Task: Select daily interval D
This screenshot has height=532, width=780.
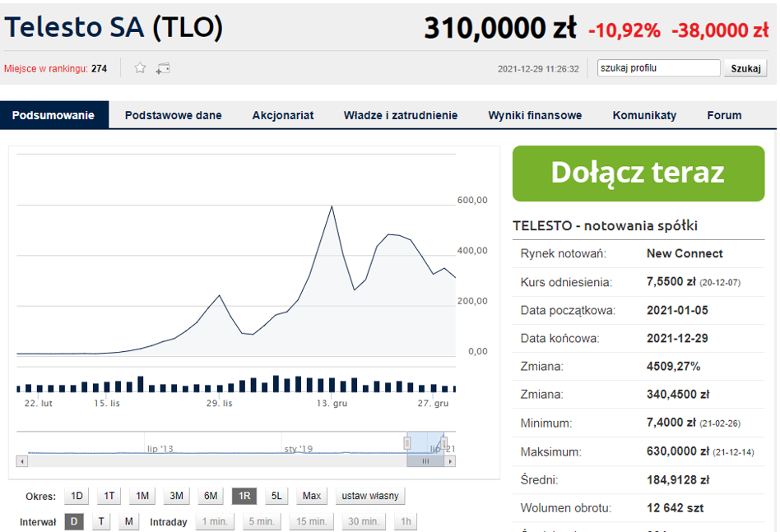Action: pyautogui.click(x=73, y=521)
